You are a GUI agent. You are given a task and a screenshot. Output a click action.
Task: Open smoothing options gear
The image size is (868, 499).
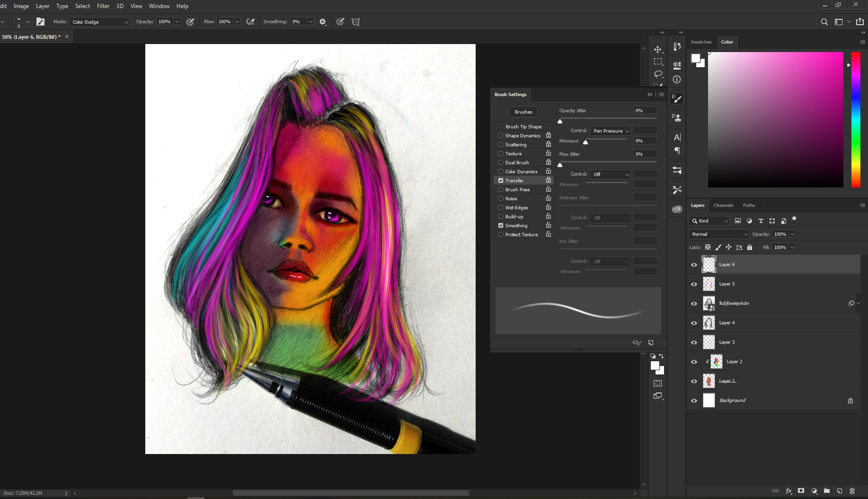click(323, 22)
